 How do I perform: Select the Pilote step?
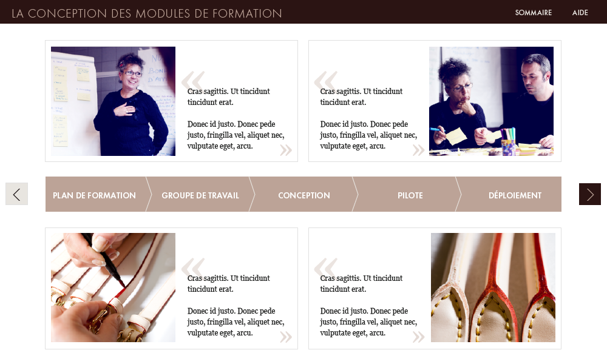point(410,194)
